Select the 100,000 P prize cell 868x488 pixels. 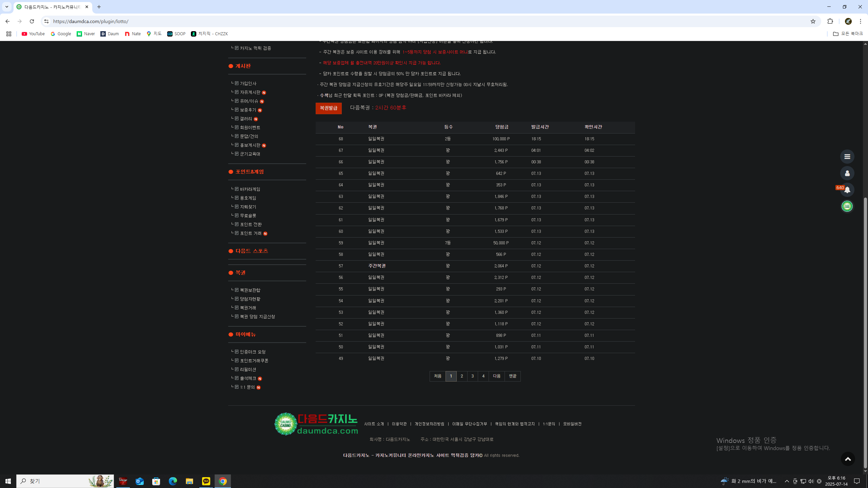(501, 139)
